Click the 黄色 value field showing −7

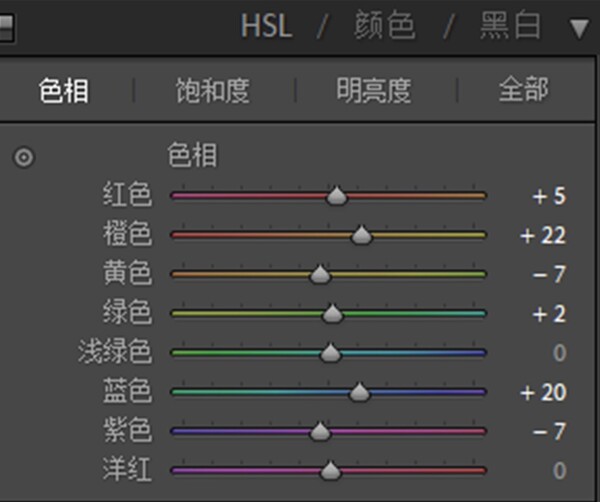pos(549,275)
